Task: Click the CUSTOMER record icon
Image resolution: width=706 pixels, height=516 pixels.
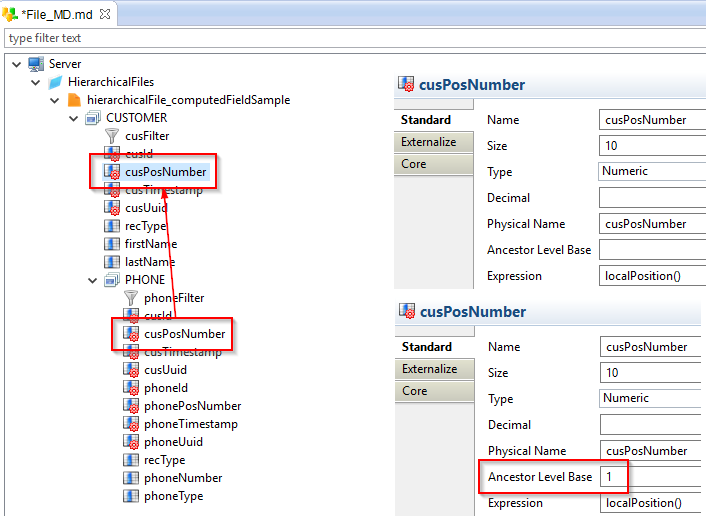Action: pyautogui.click(x=93, y=118)
